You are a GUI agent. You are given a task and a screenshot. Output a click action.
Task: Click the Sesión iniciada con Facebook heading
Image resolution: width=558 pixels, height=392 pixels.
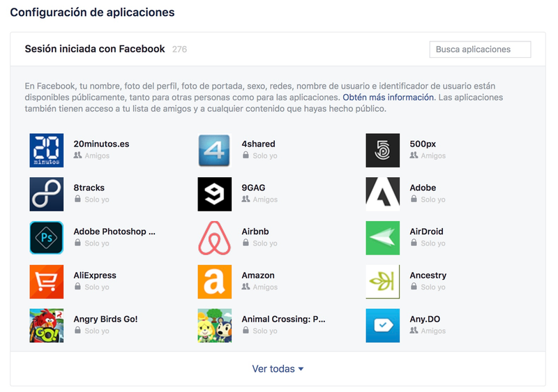pyautogui.click(x=95, y=49)
